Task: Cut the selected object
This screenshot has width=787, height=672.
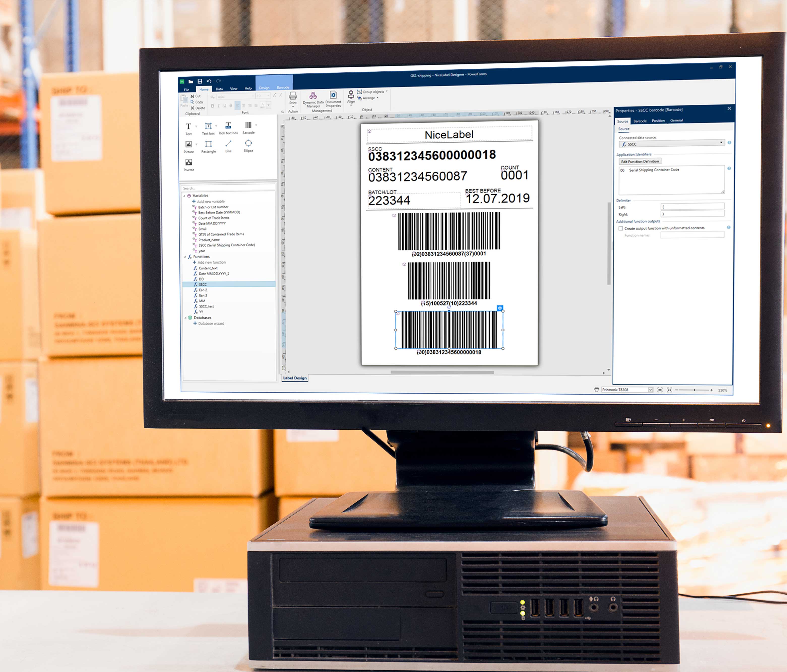Action: point(196,96)
